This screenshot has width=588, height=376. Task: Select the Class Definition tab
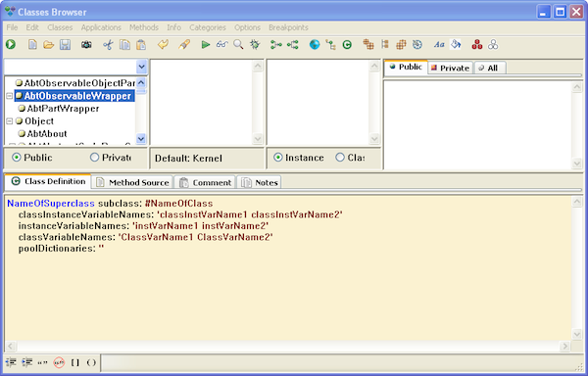click(48, 181)
